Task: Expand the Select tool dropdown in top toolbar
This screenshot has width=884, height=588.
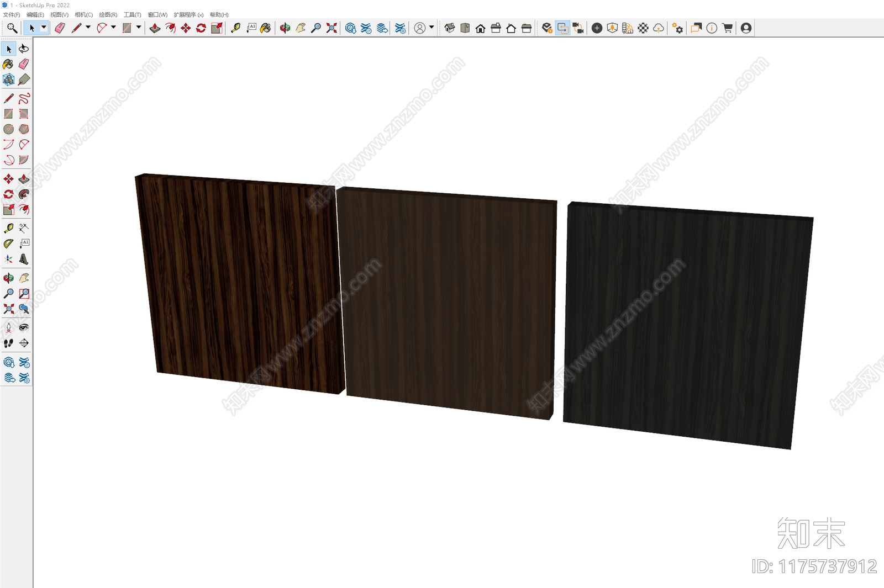Action: coord(44,27)
